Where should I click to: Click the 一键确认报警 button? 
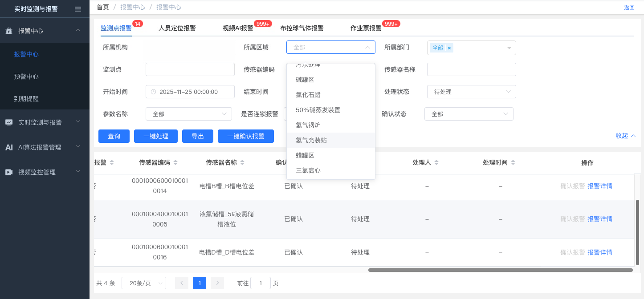pyautogui.click(x=245, y=136)
